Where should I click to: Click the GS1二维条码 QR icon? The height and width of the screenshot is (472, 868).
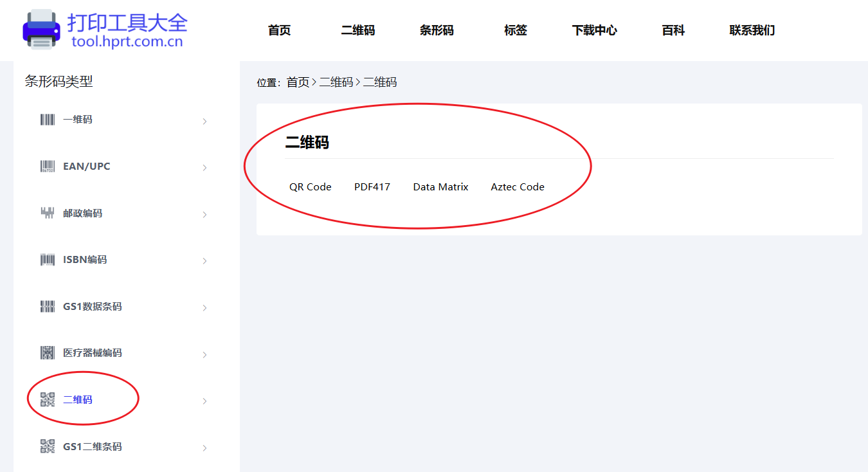pos(48,446)
